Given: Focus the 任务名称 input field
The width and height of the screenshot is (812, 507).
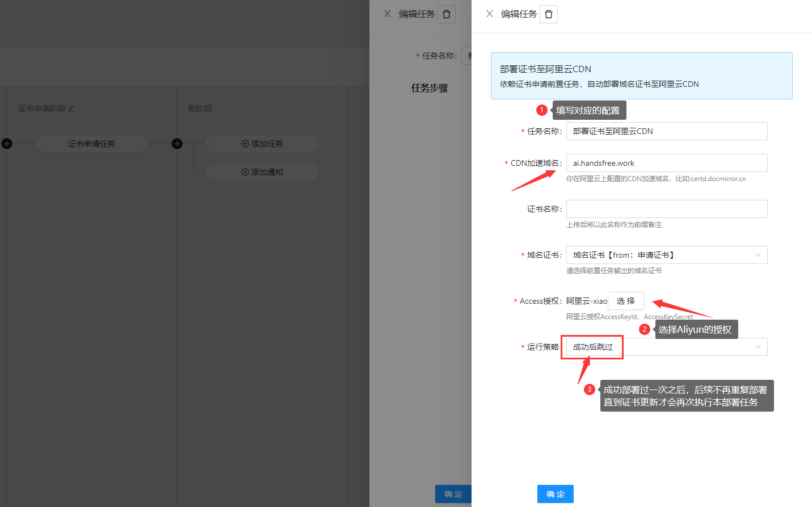Looking at the screenshot, I should pyautogui.click(x=666, y=131).
